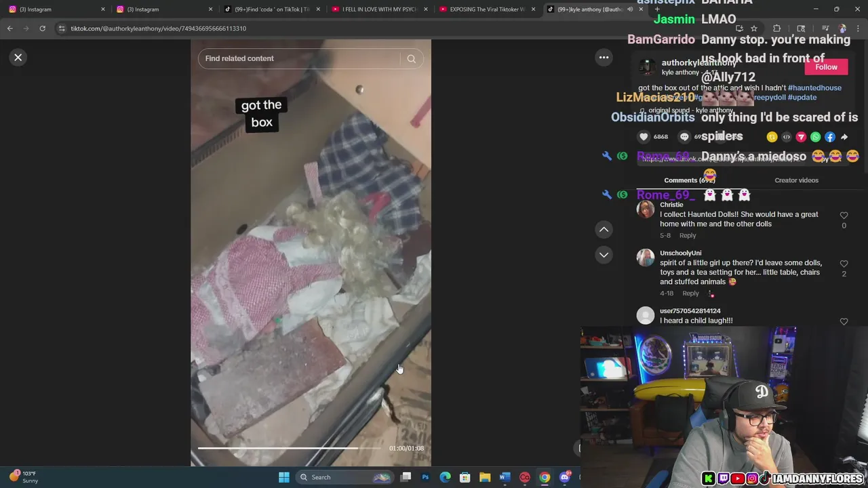The width and height of the screenshot is (868, 488).
Task: Open Christie's profile name
Action: [x=671, y=205]
